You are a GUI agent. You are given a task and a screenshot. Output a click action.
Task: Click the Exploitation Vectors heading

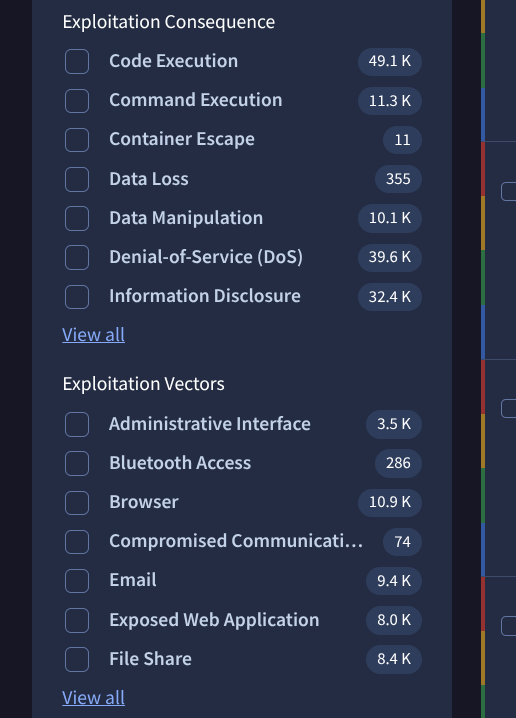point(144,384)
